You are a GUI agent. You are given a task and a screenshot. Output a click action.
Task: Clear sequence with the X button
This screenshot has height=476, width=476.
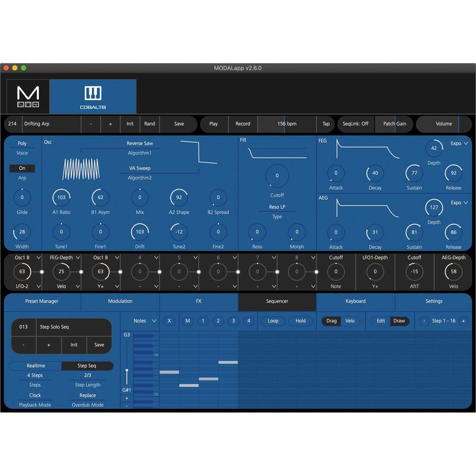(x=170, y=321)
